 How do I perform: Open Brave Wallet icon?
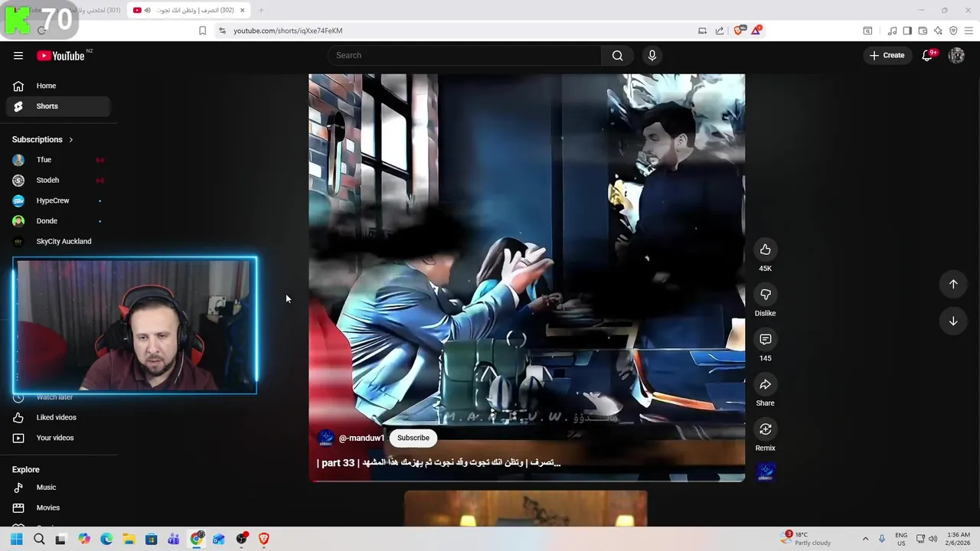[x=923, y=31]
